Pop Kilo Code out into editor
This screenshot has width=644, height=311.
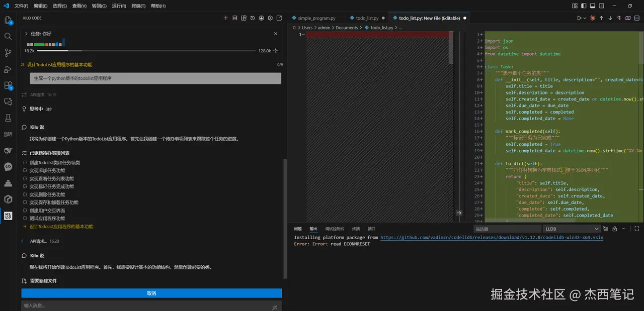point(279,18)
